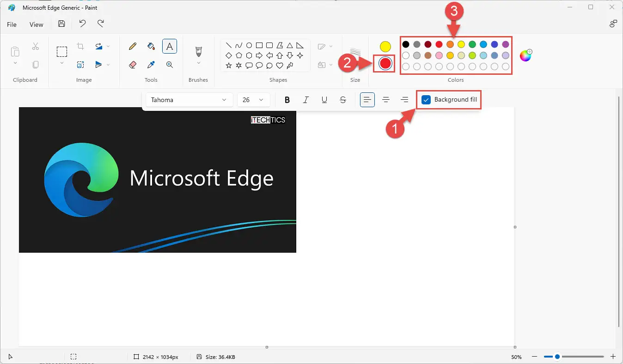
Task: Toggle Bold text formatting
Action: point(287,100)
